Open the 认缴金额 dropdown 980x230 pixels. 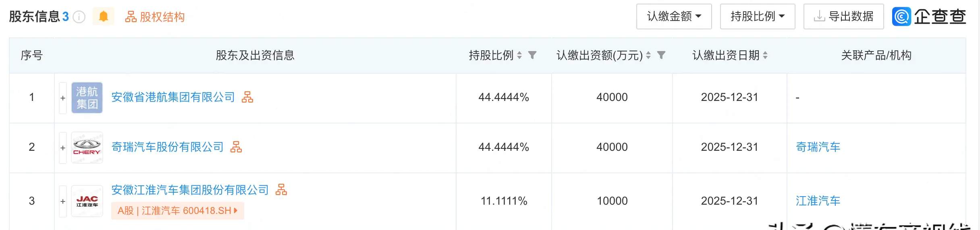click(674, 16)
